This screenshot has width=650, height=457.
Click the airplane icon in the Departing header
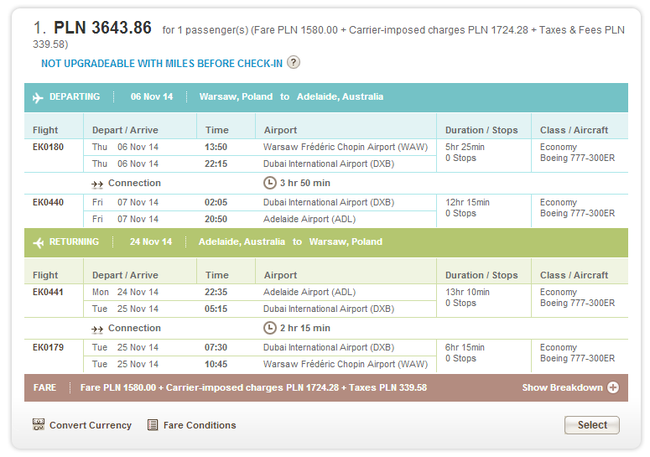pyautogui.click(x=39, y=98)
